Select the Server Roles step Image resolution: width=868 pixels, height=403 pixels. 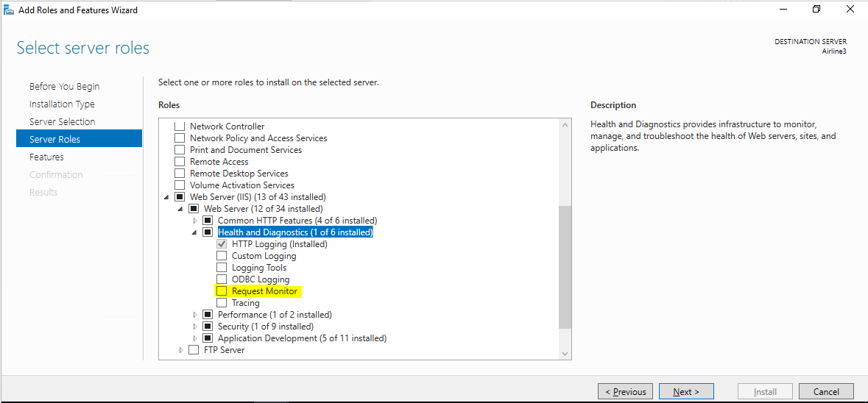point(80,139)
